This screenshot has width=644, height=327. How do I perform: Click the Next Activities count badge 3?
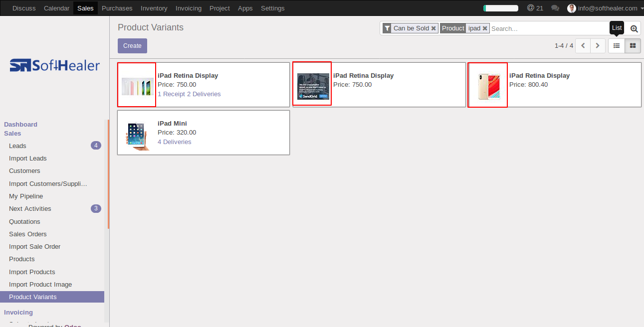96,208
